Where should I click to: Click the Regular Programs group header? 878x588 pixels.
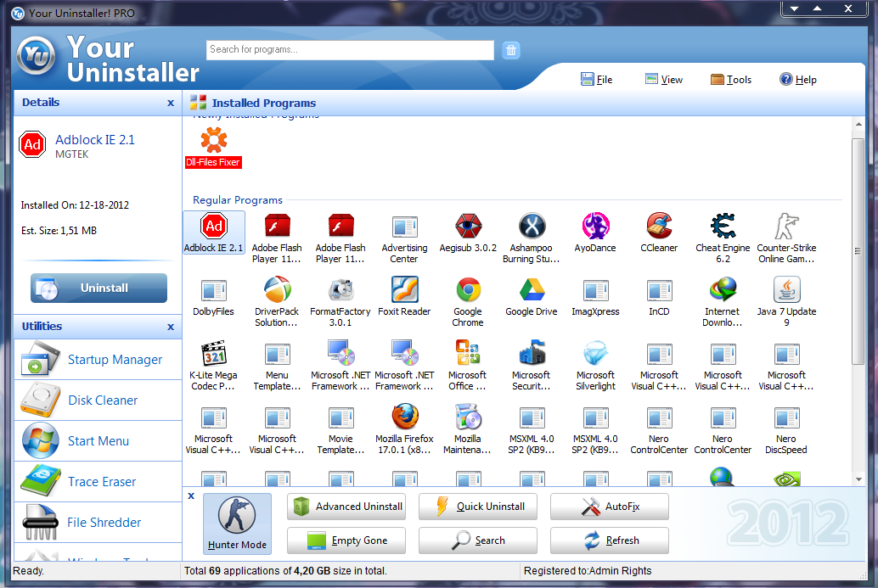(x=238, y=200)
